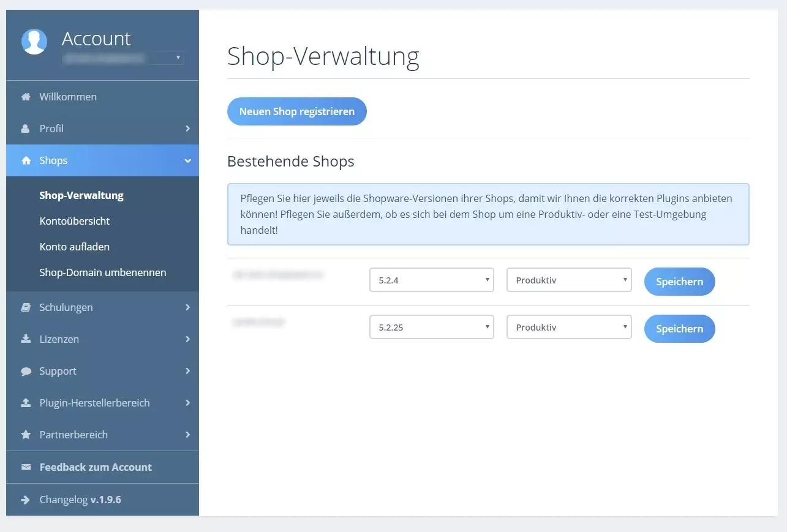This screenshot has height=532, width=787.
Task: Click the star icon beside Partnerbereich
Action: point(26,435)
